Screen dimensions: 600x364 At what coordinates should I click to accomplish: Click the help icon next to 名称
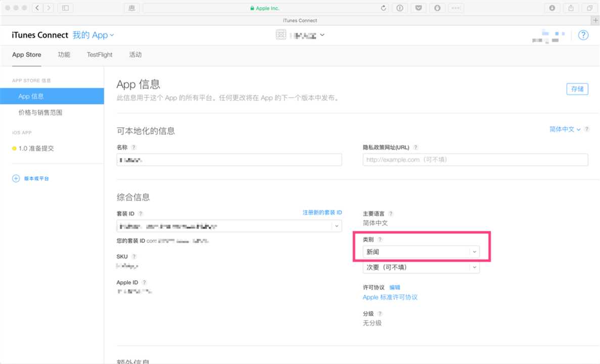pyautogui.click(x=133, y=147)
